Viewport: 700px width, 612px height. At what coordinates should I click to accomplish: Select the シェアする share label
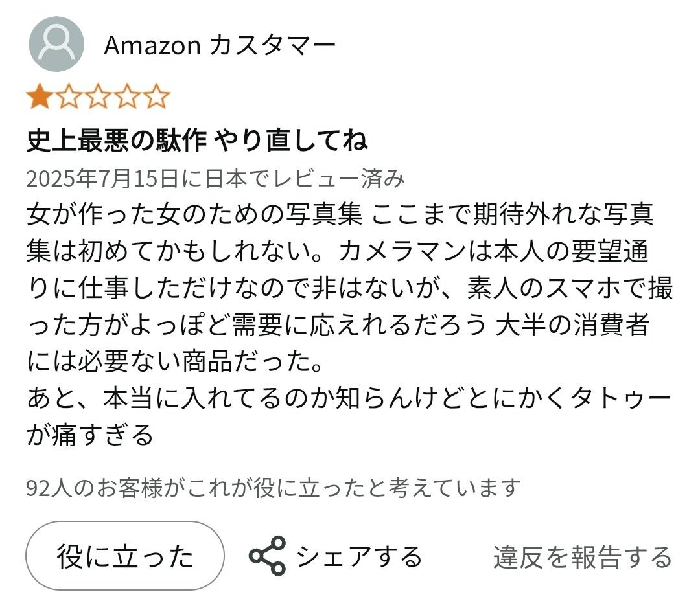pyautogui.click(x=359, y=557)
